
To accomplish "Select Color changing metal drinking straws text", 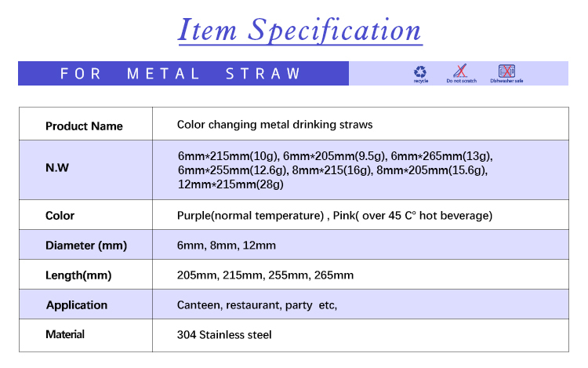I will (x=275, y=125).
